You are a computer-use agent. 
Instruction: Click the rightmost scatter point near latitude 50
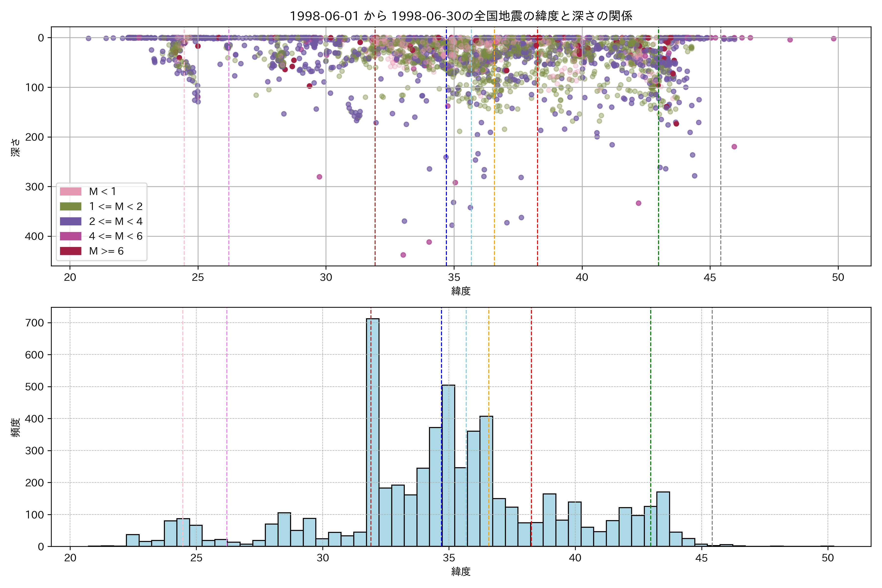[834, 39]
